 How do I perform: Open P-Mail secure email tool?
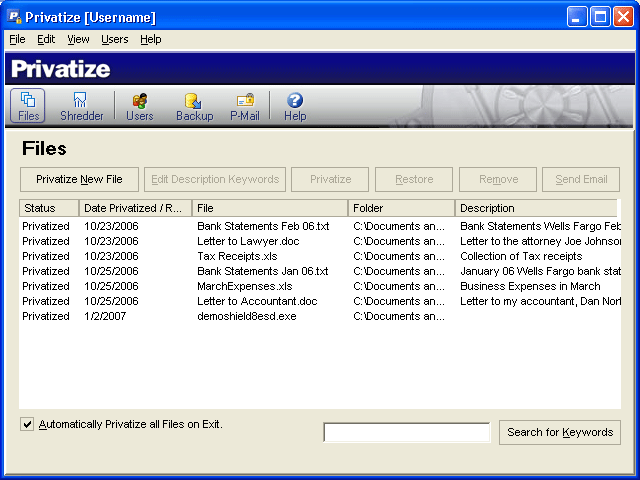coord(245,107)
